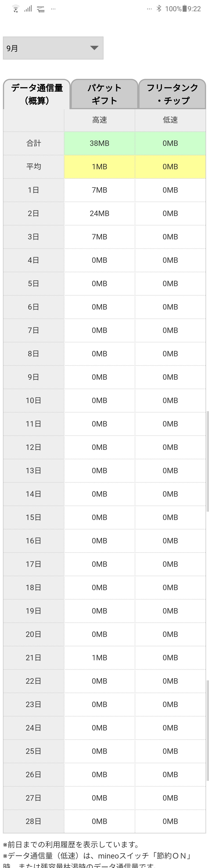Screen dimensions: 209x868
Task: Tap the 9:22 clock in status bar
Action: click(194, 9)
